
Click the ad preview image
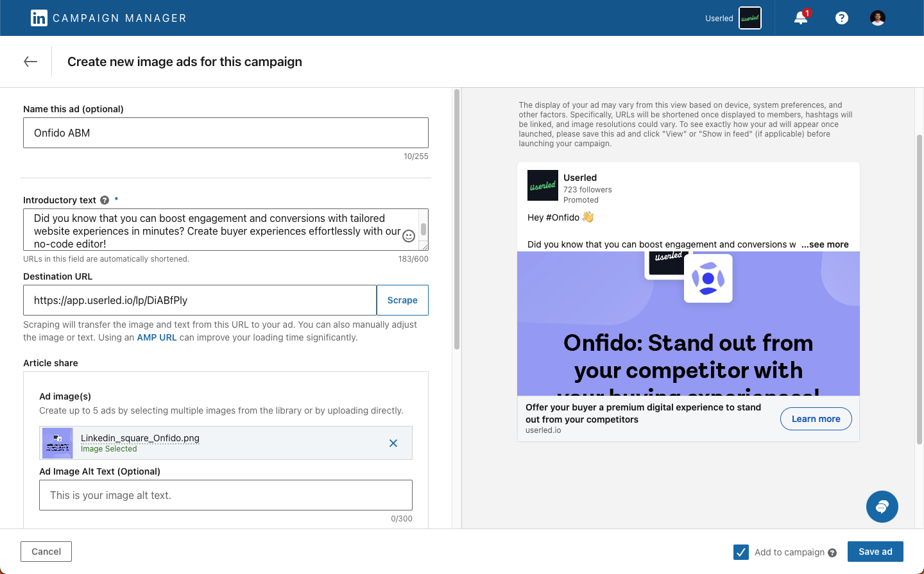pos(689,324)
